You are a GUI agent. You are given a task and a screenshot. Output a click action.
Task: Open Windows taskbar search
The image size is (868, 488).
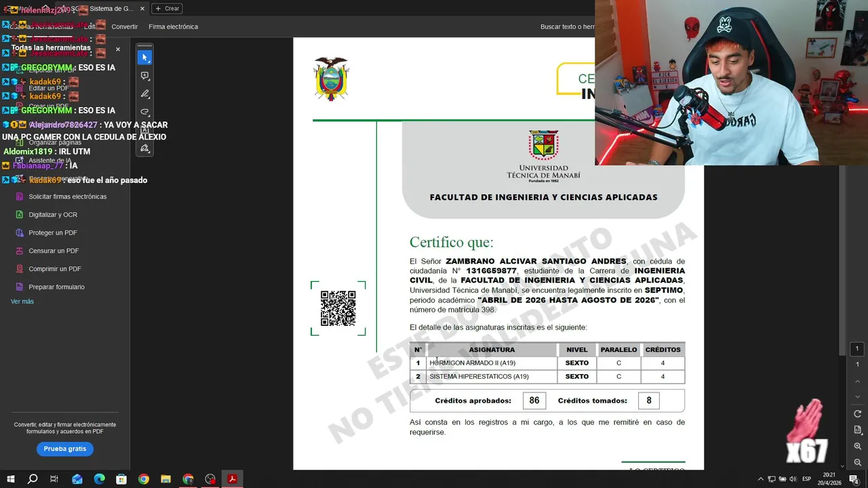point(33,479)
